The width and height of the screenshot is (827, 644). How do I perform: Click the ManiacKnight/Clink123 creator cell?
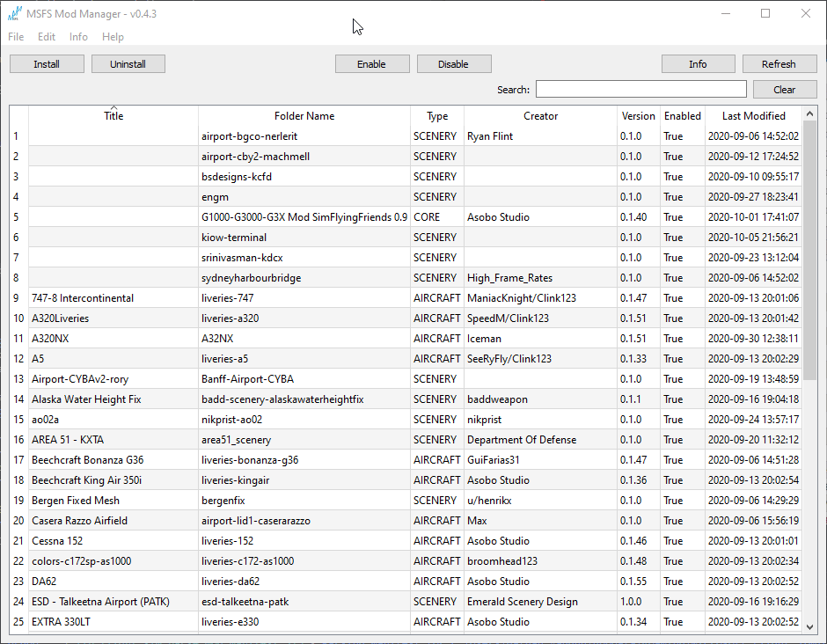pyautogui.click(x=540, y=298)
